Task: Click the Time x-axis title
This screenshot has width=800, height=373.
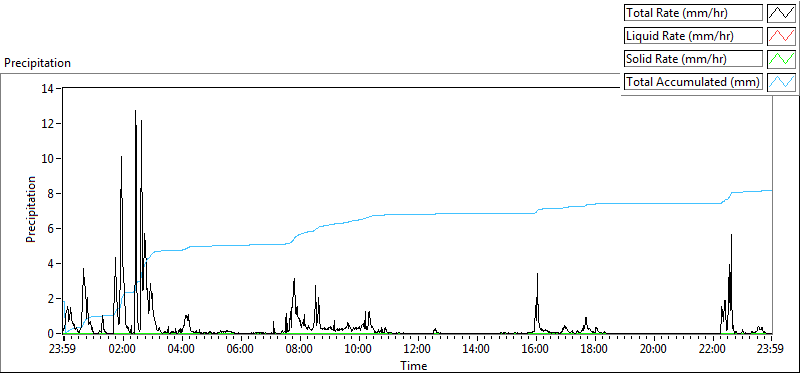Action: (414, 365)
